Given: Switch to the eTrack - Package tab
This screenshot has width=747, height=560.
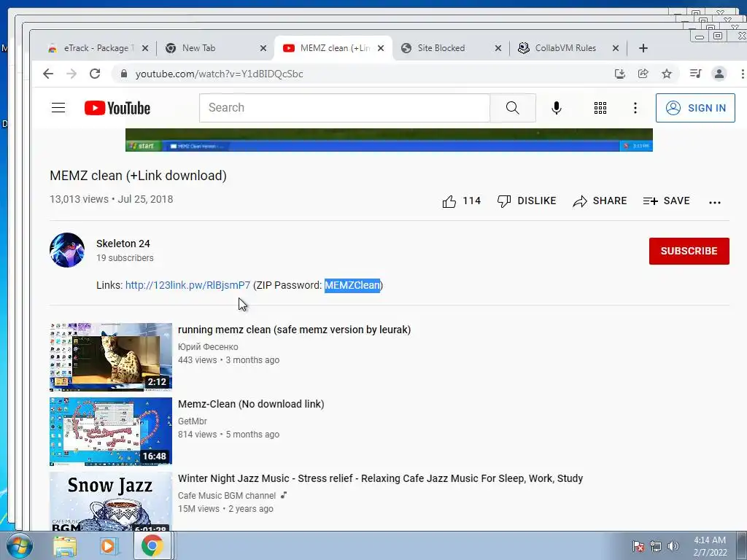Looking at the screenshot, I should (98, 48).
